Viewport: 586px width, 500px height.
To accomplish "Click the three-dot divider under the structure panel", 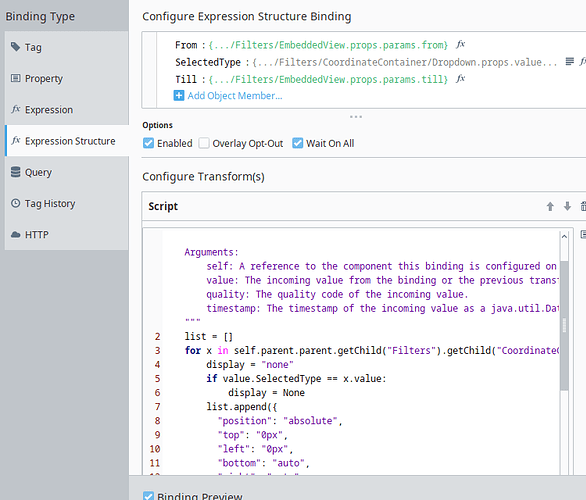I will click(x=356, y=117).
